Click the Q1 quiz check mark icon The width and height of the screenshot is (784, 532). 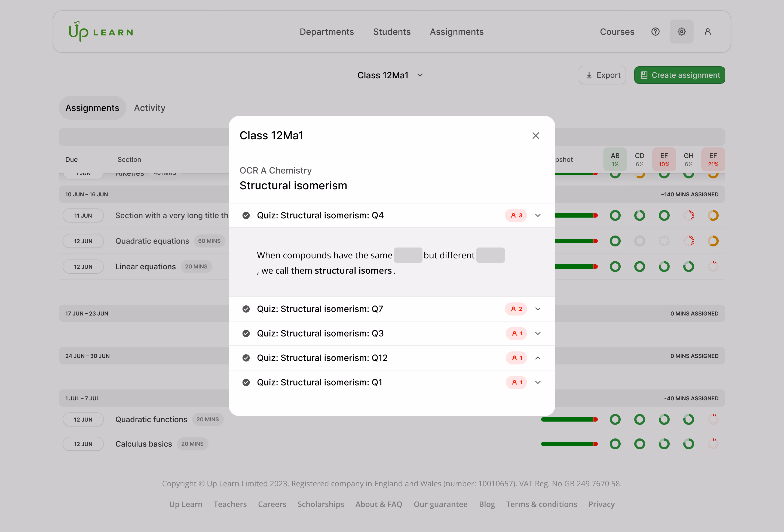point(246,382)
